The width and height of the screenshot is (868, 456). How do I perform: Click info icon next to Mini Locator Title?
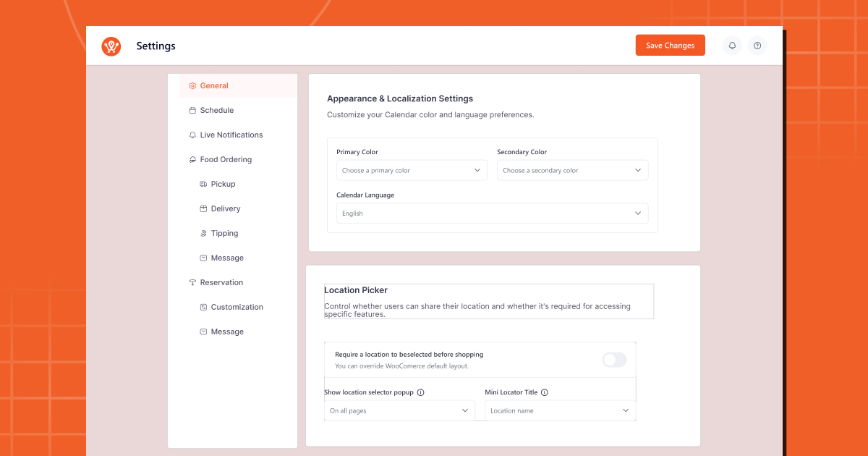pyautogui.click(x=545, y=392)
